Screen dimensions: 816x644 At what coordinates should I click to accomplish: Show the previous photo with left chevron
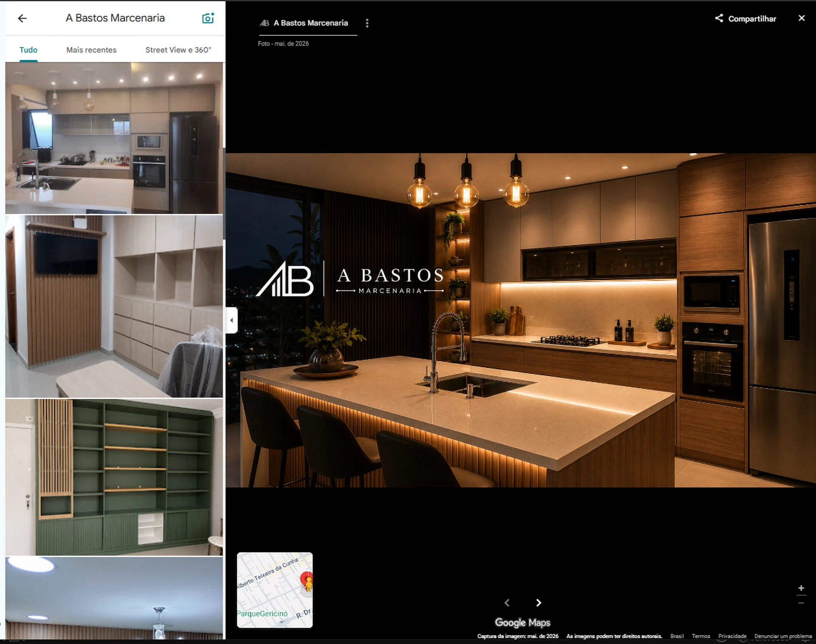click(507, 603)
